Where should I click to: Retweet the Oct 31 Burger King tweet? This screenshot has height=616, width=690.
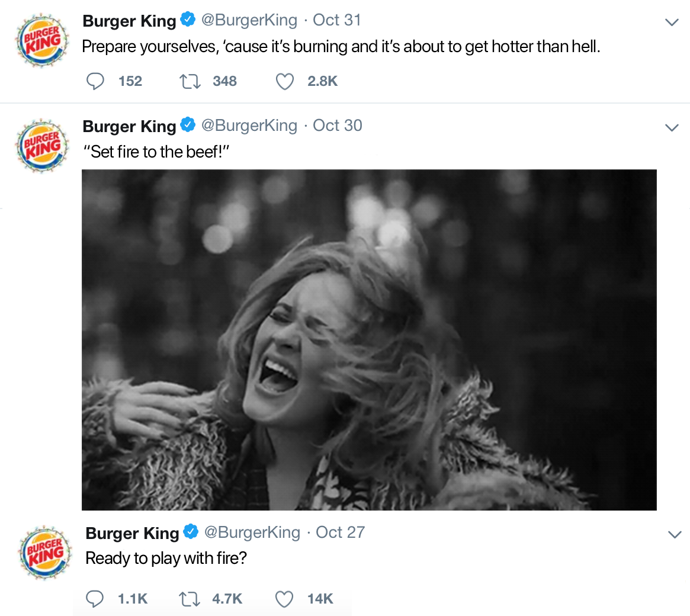tap(190, 81)
